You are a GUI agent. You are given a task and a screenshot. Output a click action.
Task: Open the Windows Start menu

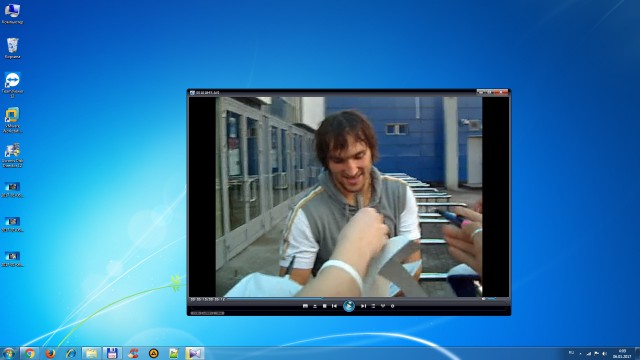click(x=9, y=353)
